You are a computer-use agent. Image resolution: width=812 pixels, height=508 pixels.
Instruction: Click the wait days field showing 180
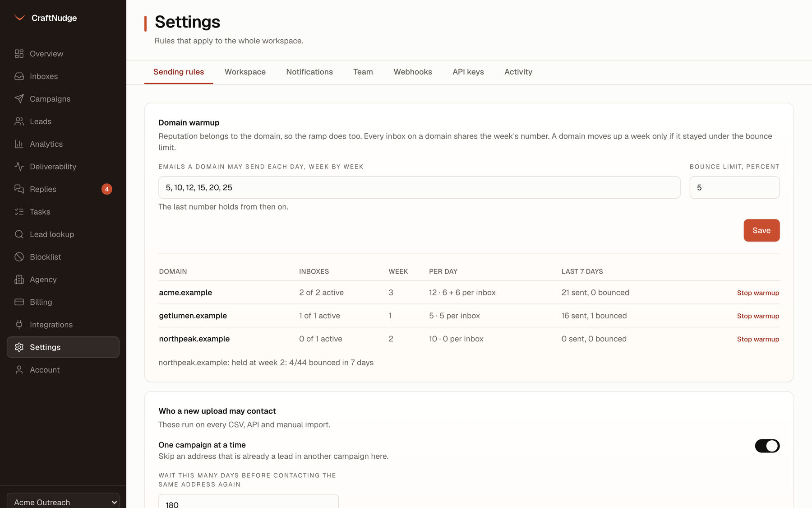(248, 502)
